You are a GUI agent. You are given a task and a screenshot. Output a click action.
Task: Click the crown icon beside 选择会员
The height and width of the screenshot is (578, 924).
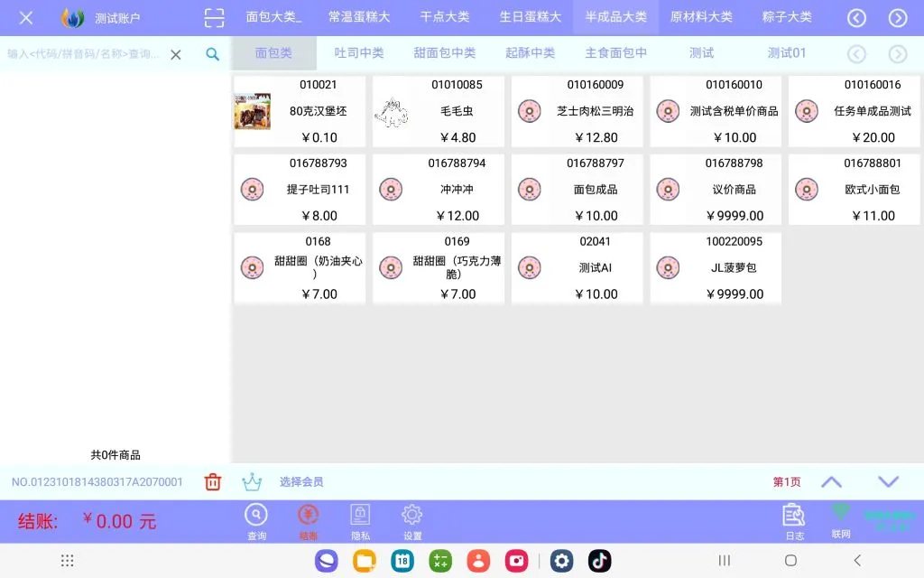[x=252, y=481]
